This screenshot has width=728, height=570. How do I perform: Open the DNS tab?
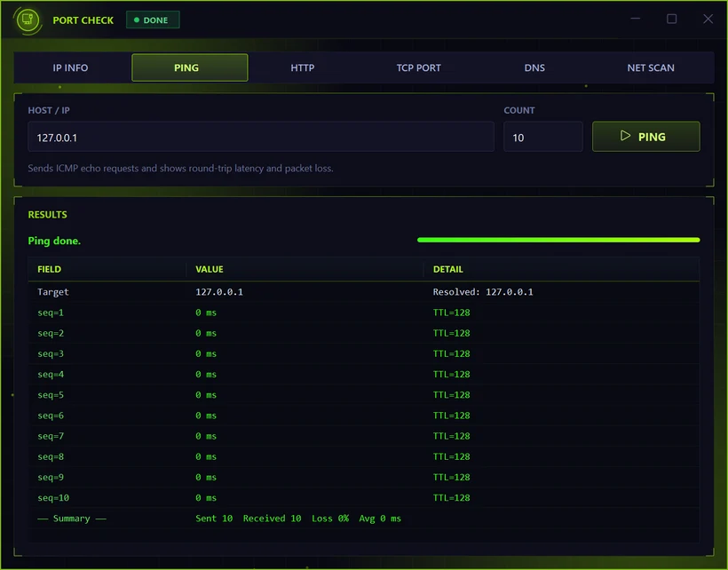(x=534, y=67)
